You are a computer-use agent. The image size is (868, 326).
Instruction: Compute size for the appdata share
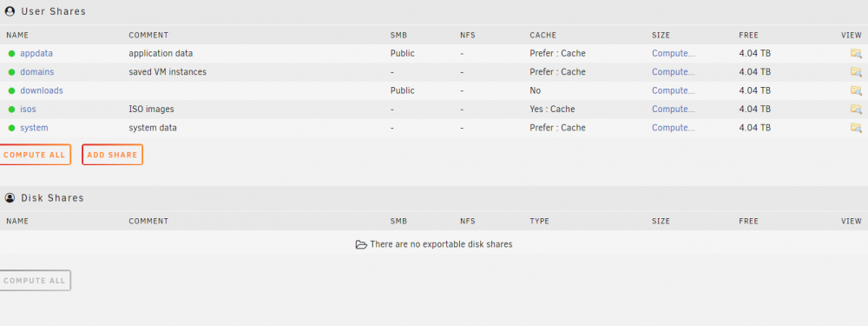click(674, 54)
